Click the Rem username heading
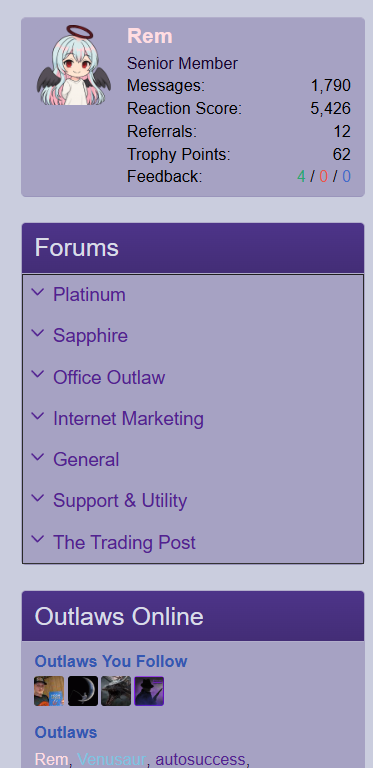The image size is (373, 768). [x=150, y=36]
